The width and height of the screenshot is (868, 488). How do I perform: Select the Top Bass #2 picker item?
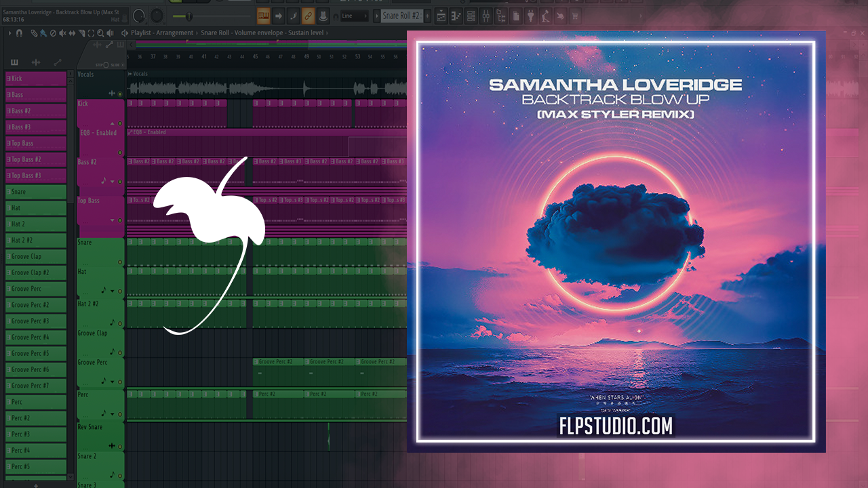(x=37, y=159)
